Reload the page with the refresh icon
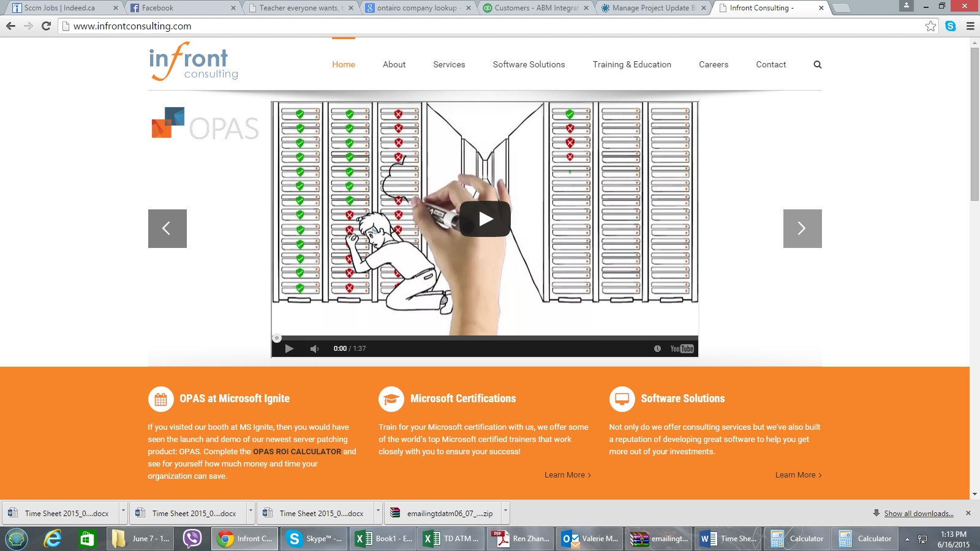The image size is (980, 551). pyautogui.click(x=46, y=26)
